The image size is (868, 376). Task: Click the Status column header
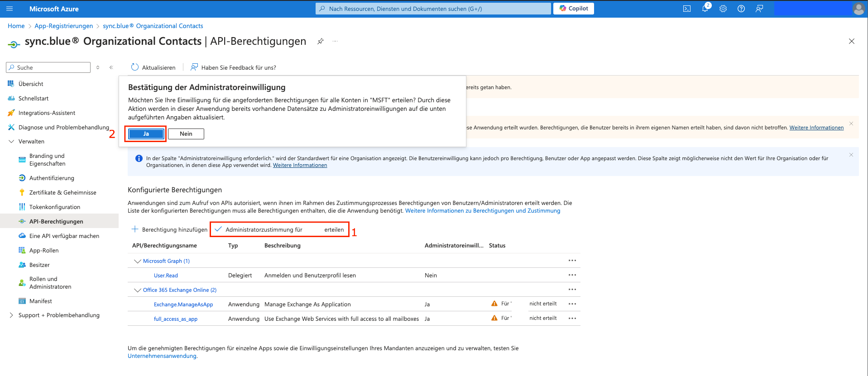497,246
